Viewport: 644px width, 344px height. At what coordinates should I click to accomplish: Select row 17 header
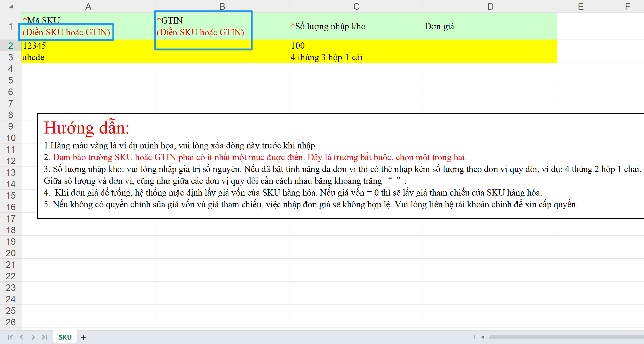pos(10,219)
